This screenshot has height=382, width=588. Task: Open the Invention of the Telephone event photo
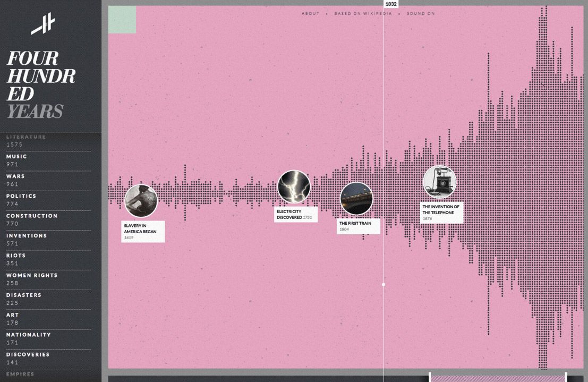pyautogui.click(x=440, y=182)
